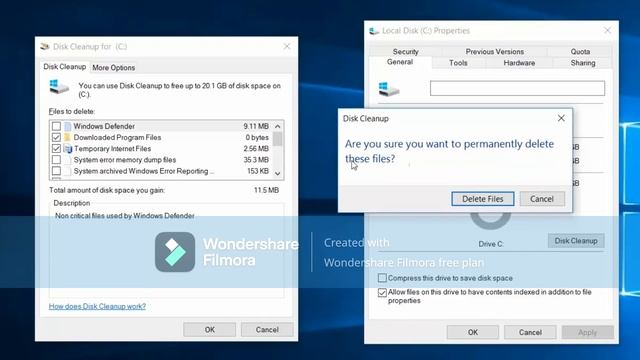The width and height of the screenshot is (640, 360).
Task: Click the Drive C label in Properties
Action: point(491,244)
